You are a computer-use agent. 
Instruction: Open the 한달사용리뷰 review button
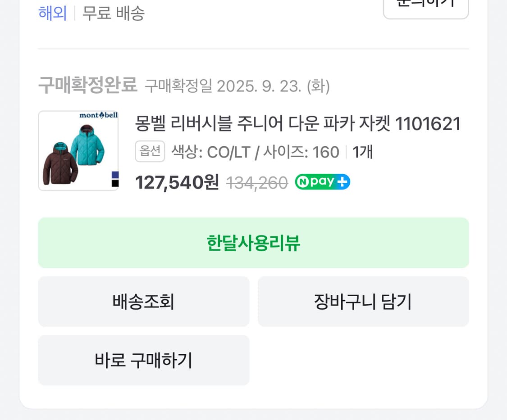253,243
